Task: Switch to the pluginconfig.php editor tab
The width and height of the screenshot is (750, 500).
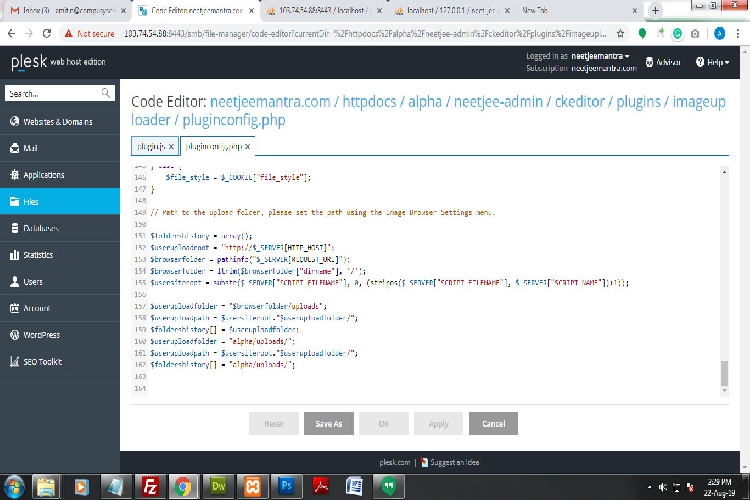Action: [x=213, y=146]
